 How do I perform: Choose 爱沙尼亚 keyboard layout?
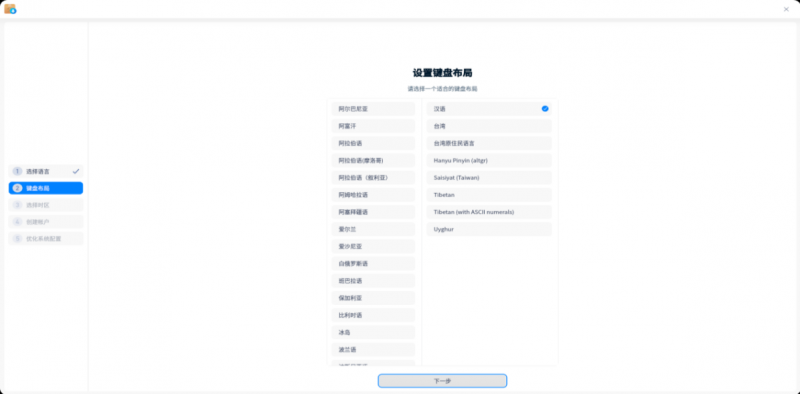click(x=373, y=247)
